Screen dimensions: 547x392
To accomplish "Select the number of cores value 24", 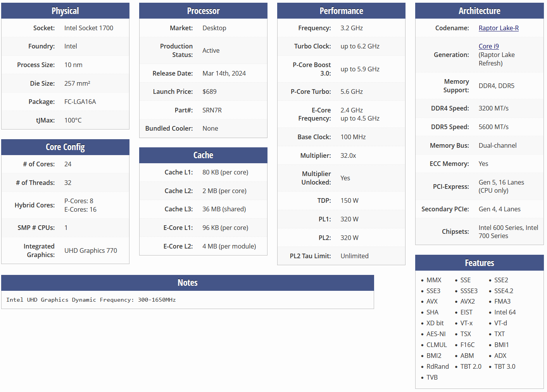I will 68,164.
